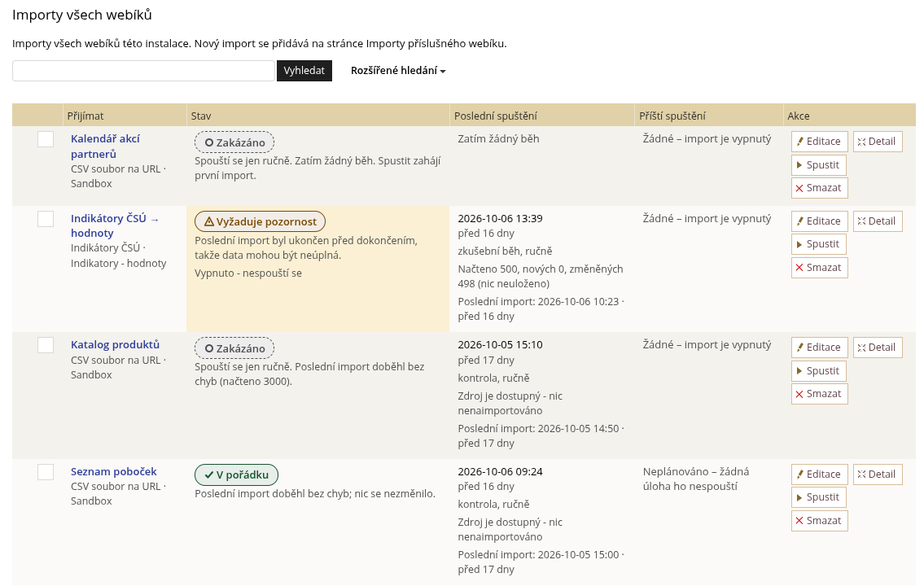
Task: Open Detail for Seznam poboček
Action: pyautogui.click(x=878, y=474)
